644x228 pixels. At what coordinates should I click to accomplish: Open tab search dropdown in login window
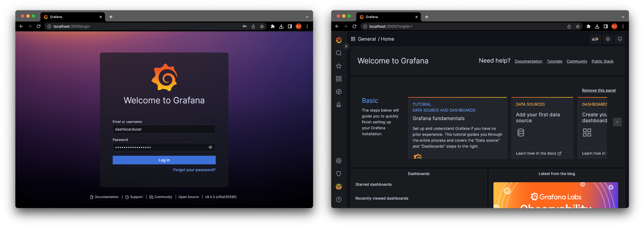(x=307, y=17)
